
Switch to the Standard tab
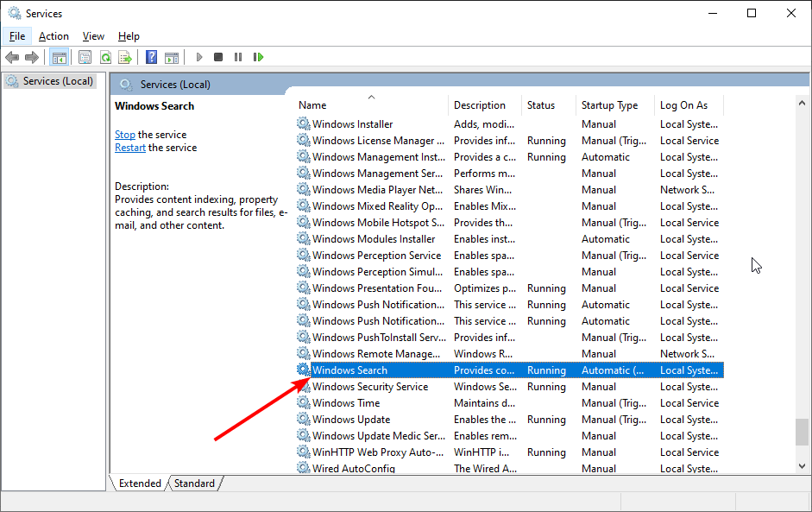coord(194,483)
